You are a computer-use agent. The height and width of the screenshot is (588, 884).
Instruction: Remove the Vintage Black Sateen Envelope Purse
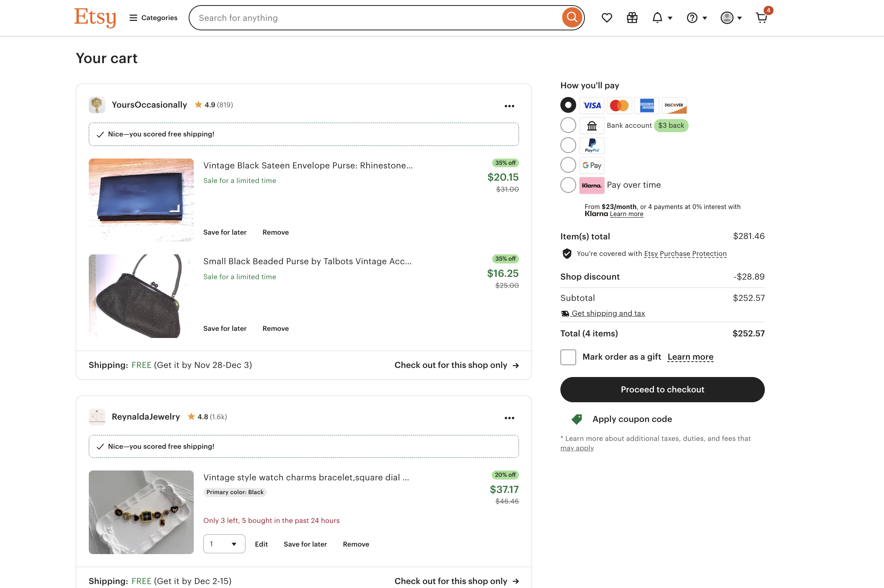tap(275, 232)
